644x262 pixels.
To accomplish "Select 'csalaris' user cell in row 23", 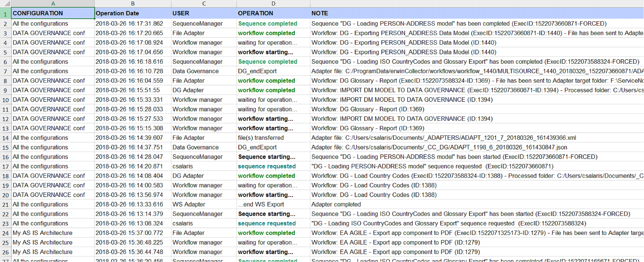I will click(x=183, y=223).
